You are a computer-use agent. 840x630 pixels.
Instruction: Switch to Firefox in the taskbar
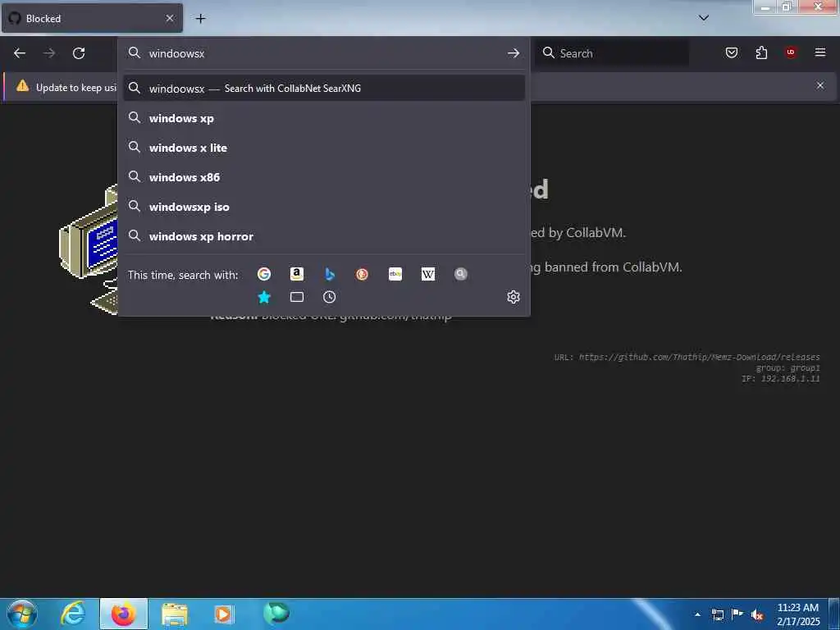tap(124, 614)
